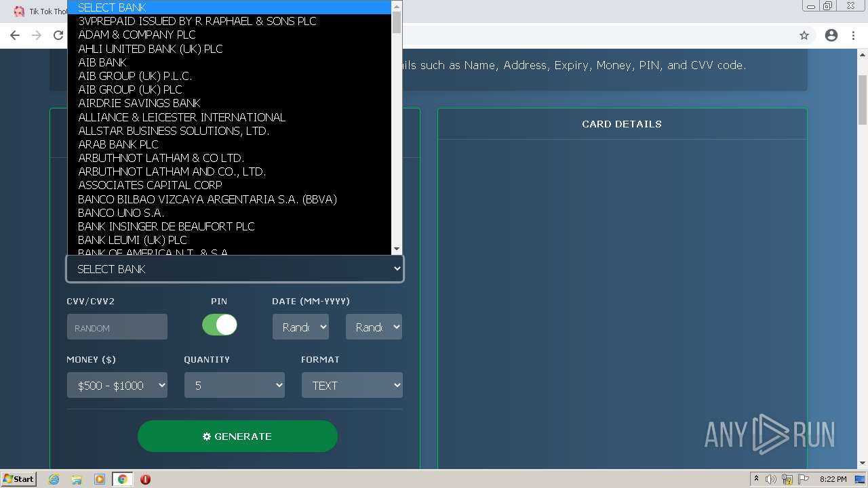Open the expiry year dropdown

[x=374, y=327]
